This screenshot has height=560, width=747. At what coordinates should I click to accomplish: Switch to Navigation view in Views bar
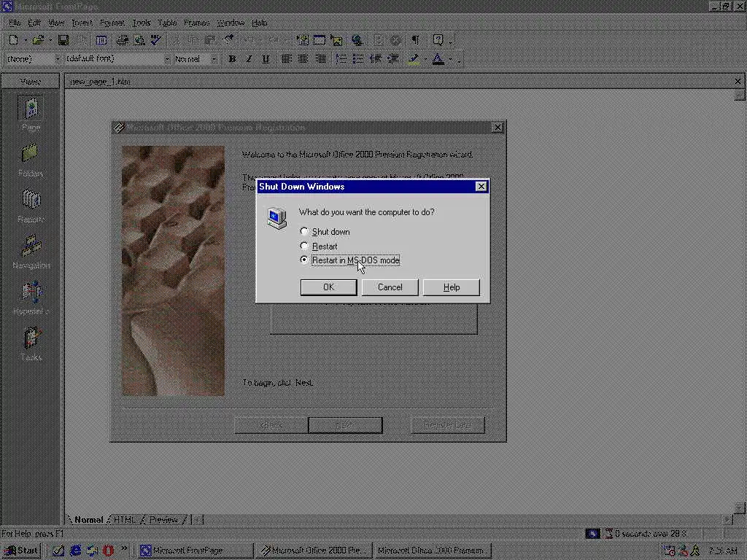click(31, 252)
